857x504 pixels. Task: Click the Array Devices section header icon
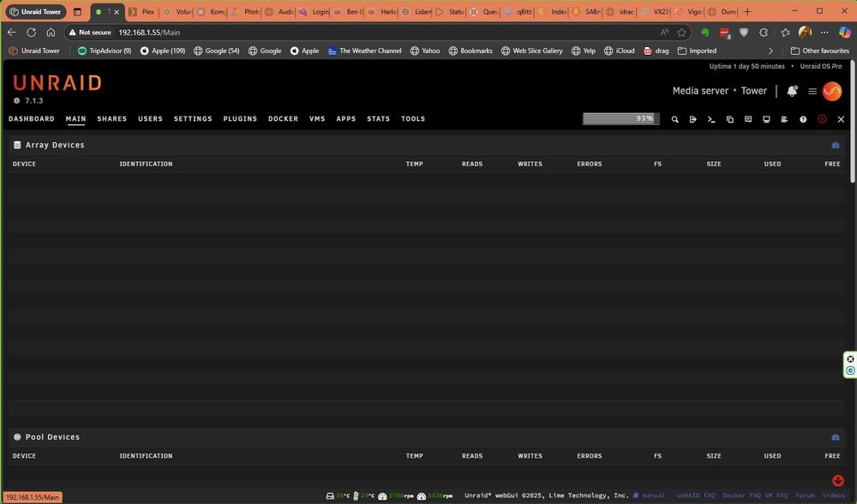(x=17, y=145)
